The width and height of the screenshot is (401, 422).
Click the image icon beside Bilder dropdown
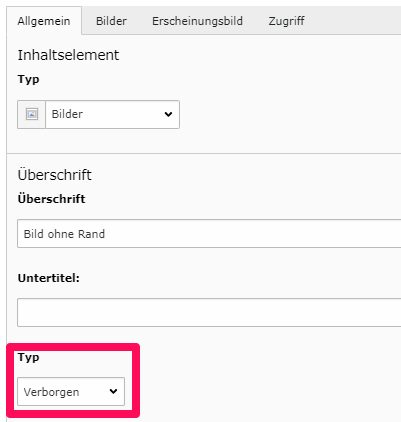(32, 114)
